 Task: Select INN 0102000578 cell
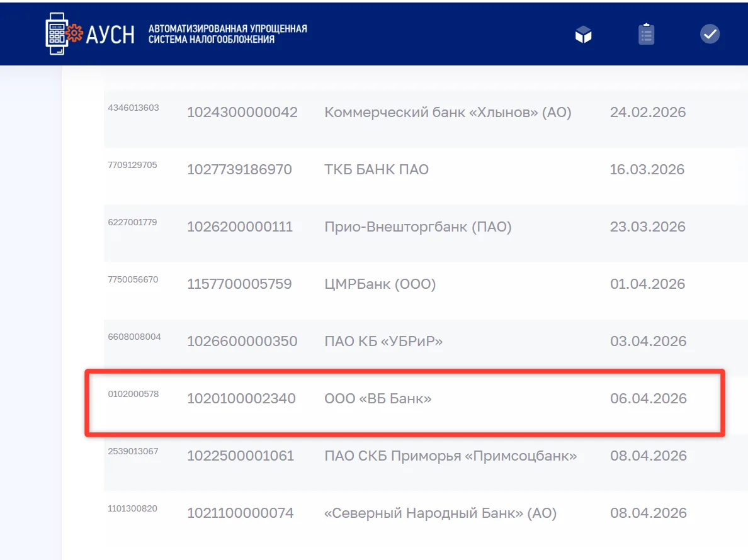point(133,394)
